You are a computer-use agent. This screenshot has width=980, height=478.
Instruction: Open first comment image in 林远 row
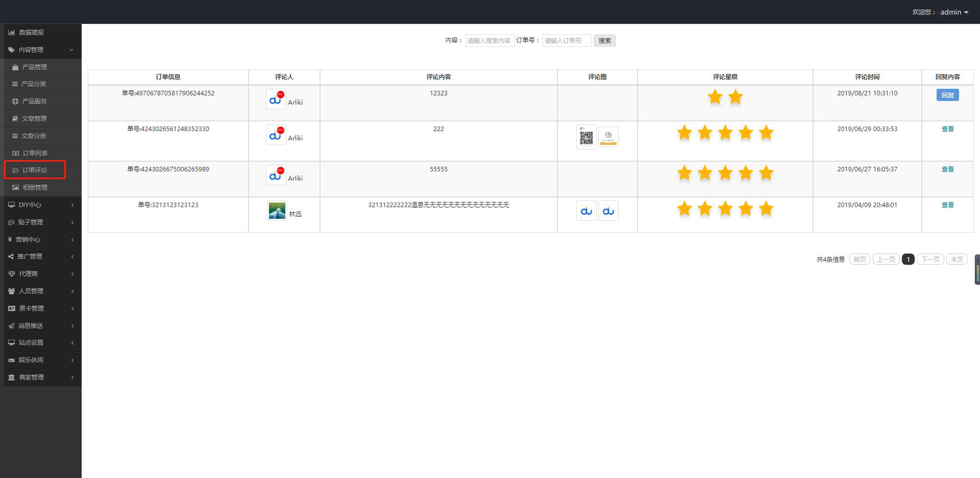pos(586,211)
